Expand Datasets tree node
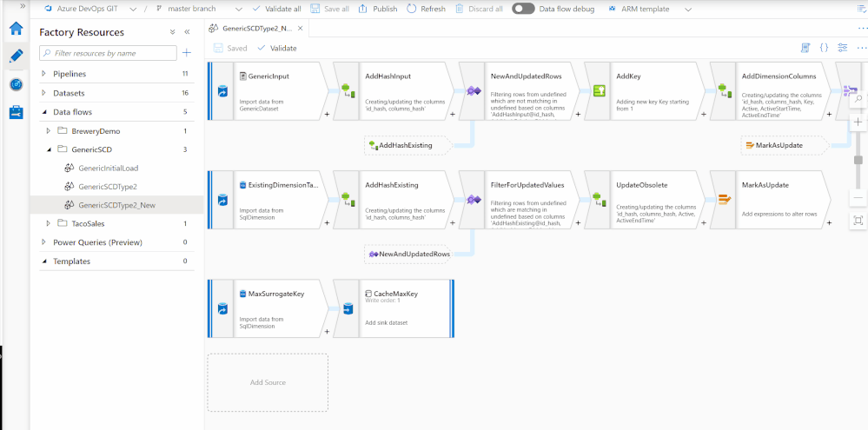This screenshot has width=868, height=430. [x=43, y=93]
